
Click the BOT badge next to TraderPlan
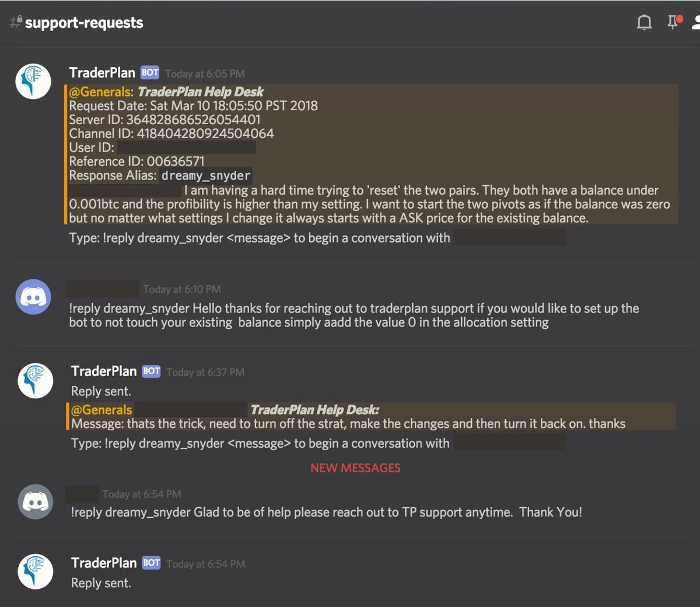[149, 72]
